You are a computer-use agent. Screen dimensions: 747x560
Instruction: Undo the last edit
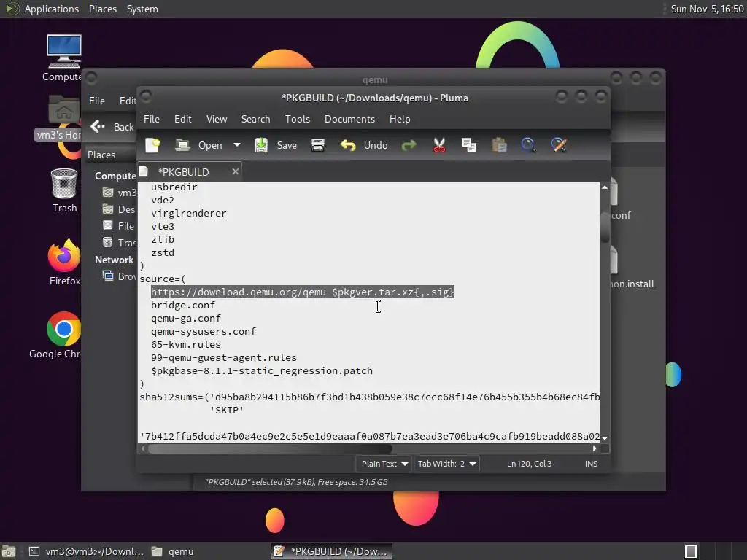coord(364,145)
